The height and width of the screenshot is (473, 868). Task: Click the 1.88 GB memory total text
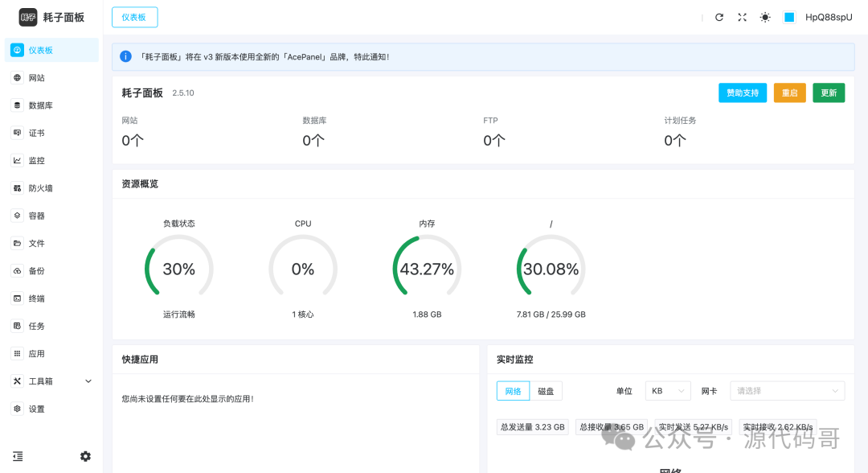coord(427,315)
